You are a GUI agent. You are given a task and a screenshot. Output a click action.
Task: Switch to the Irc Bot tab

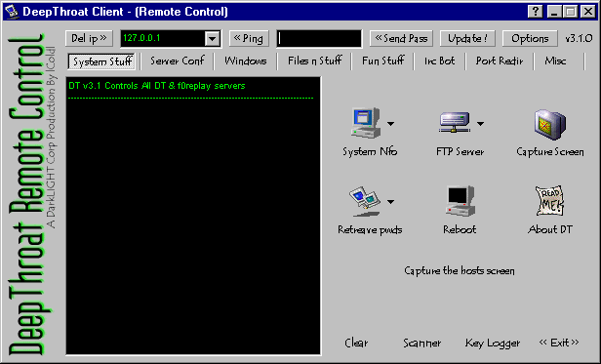440,61
